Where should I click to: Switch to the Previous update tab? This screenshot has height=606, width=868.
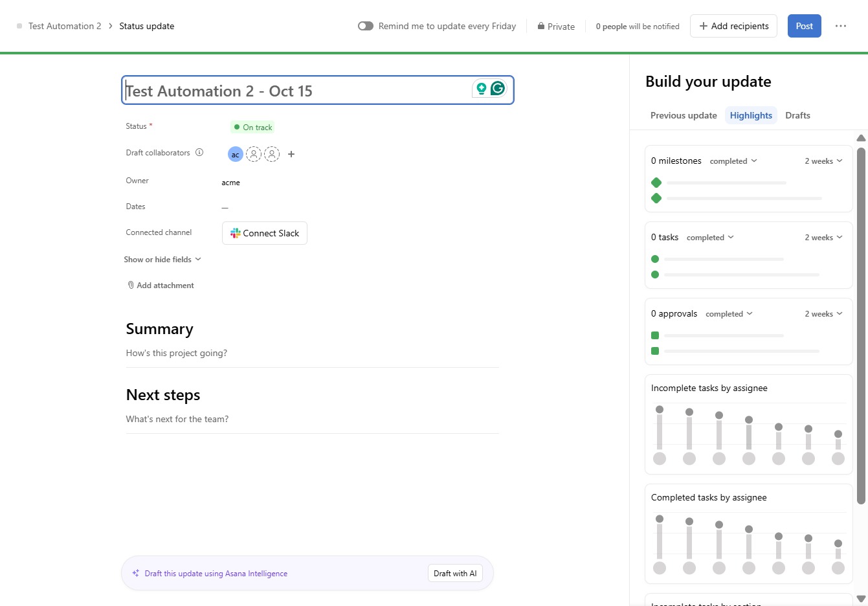coord(684,115)
